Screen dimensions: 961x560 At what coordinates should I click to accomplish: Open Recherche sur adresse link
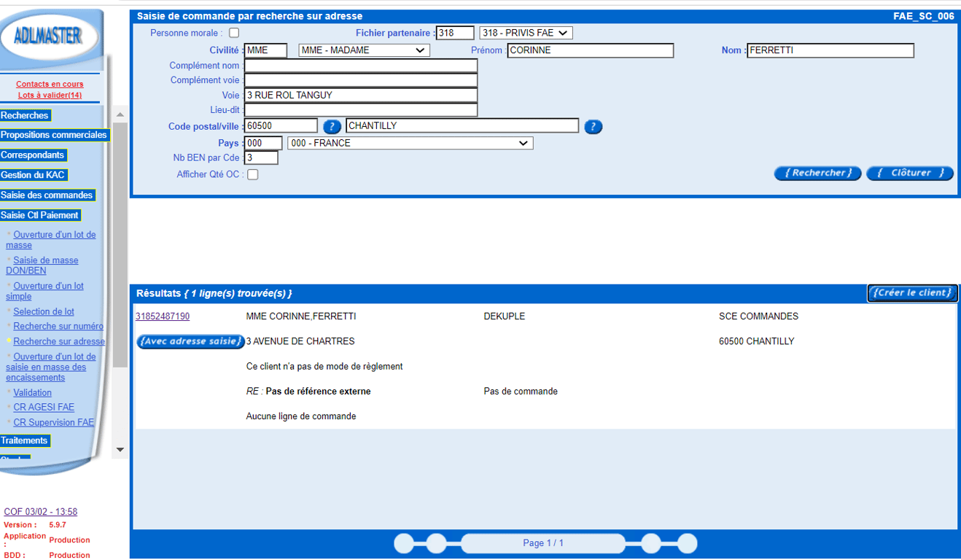pyautogui.click(x=59, y=341)
